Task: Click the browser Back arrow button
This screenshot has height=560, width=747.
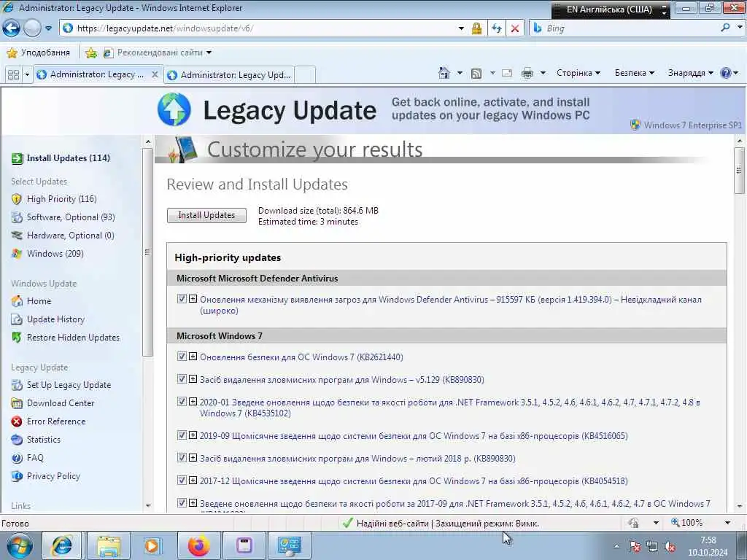Action: coord(11,28)
